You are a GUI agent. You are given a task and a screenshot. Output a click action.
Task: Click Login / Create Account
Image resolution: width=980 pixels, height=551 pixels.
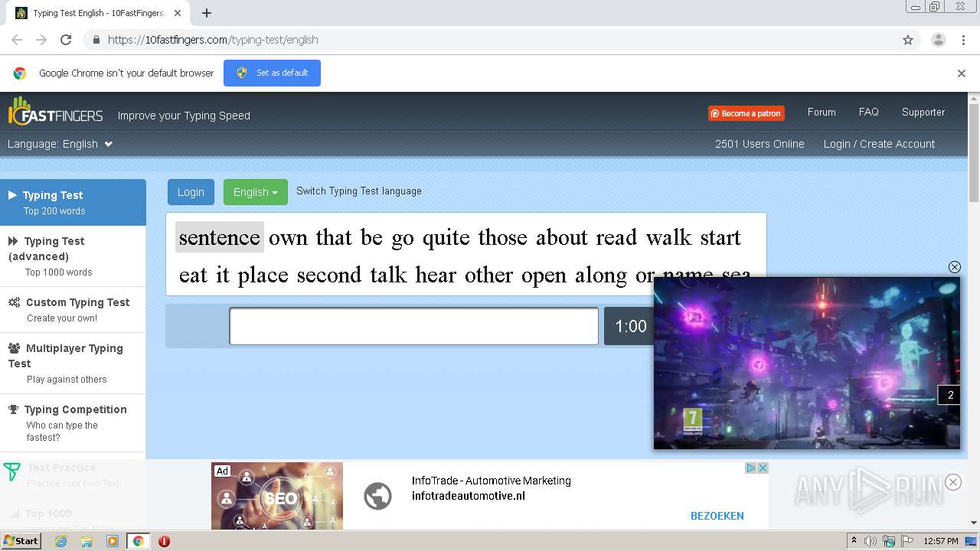[x=879, y=144]
